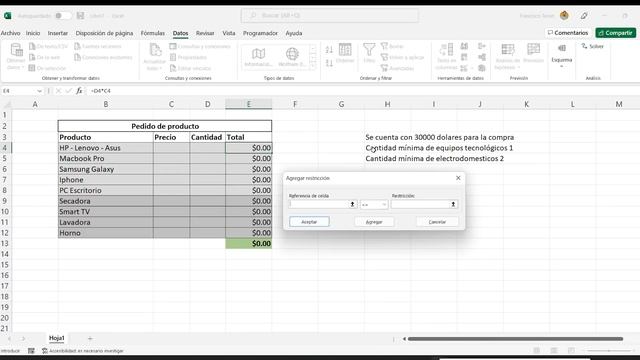Click the Restricción input field
Screen dimensions: 640x360
[420, 204]
